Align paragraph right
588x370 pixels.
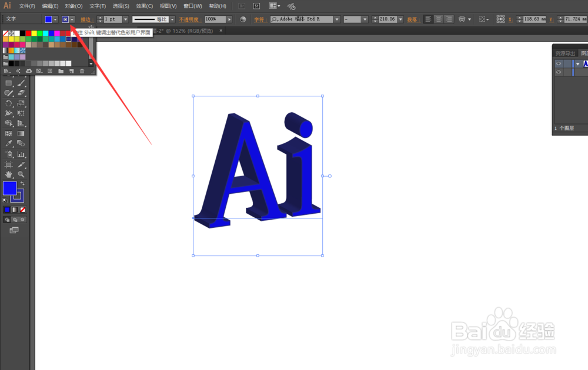tap(449, 19)
